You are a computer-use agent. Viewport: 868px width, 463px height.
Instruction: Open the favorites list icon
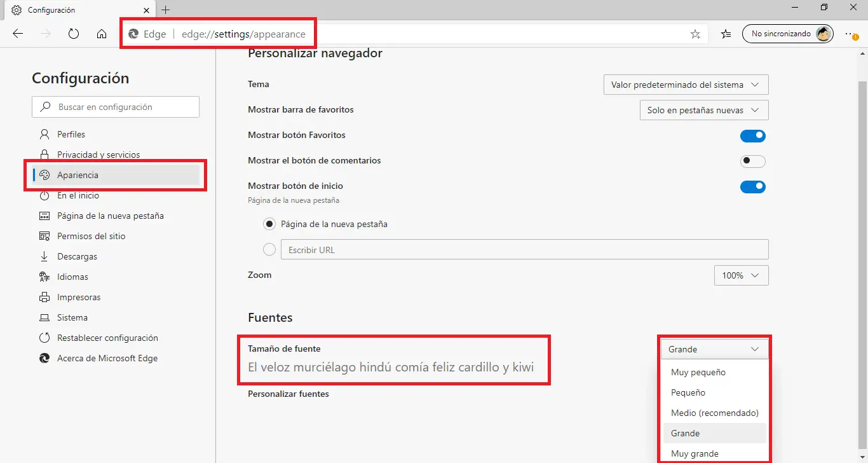[x=726, y=34]
